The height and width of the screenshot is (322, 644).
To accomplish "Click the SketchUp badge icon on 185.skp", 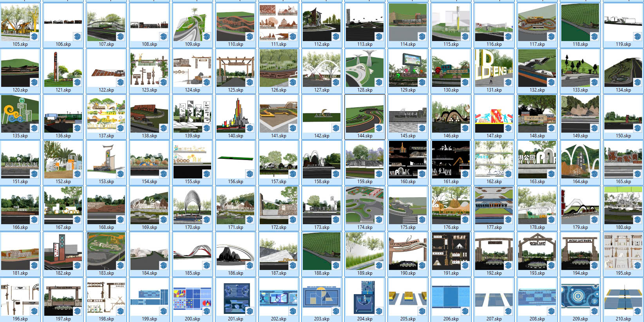I will pyautogui.click(x=206, y=266).
